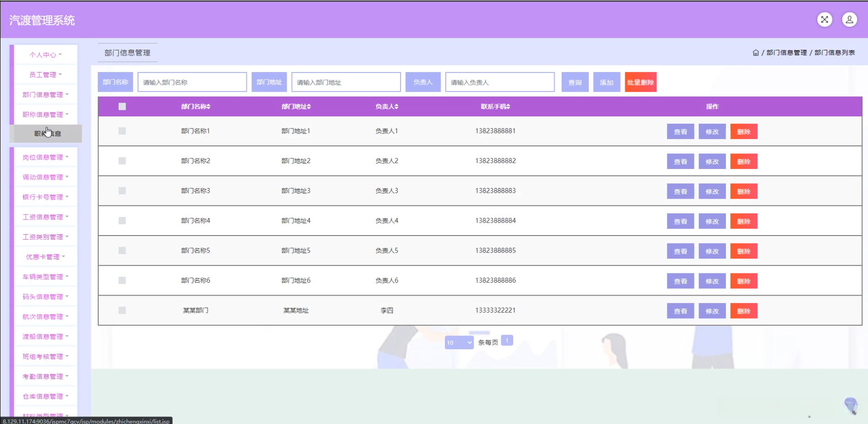Delete 部门名称3 using the 删除 button
The image size is (868, 424).
click(744, 191)
